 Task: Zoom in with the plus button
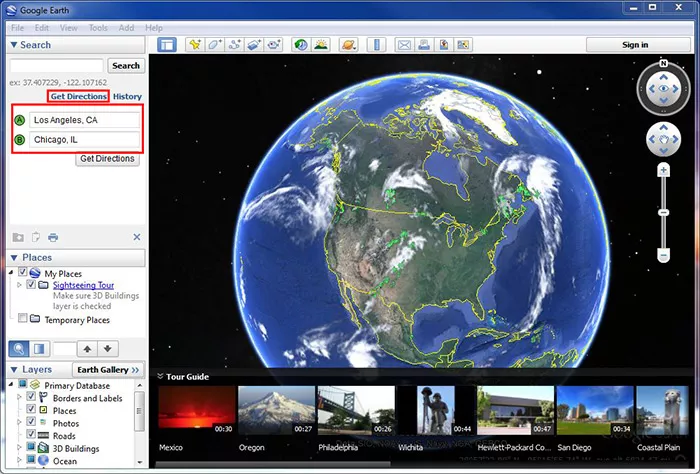coord(664,170)
